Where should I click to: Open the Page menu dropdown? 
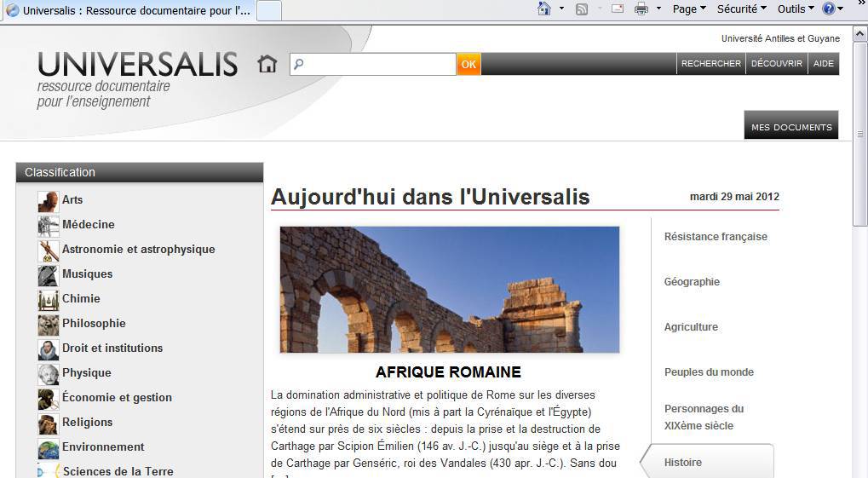pyautogui.click(x=689, y=9)
